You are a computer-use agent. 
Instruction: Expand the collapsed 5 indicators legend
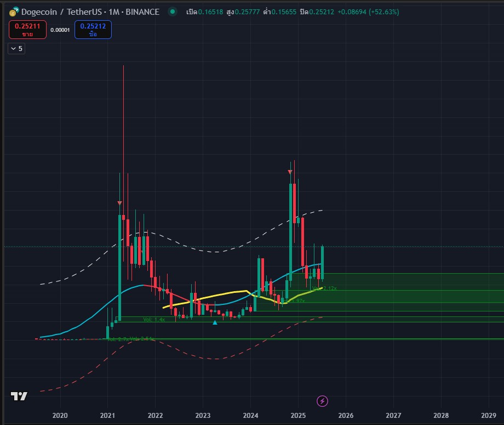coord(16,49)
